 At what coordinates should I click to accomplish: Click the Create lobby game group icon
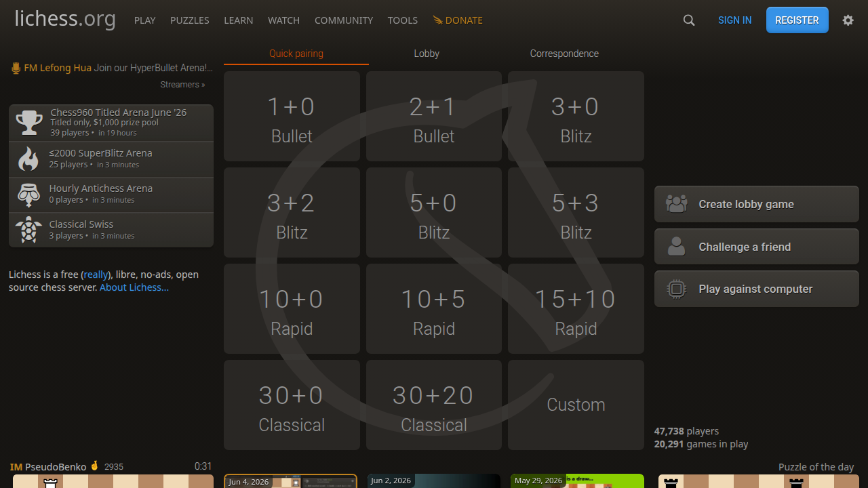(x=676, y=204)
